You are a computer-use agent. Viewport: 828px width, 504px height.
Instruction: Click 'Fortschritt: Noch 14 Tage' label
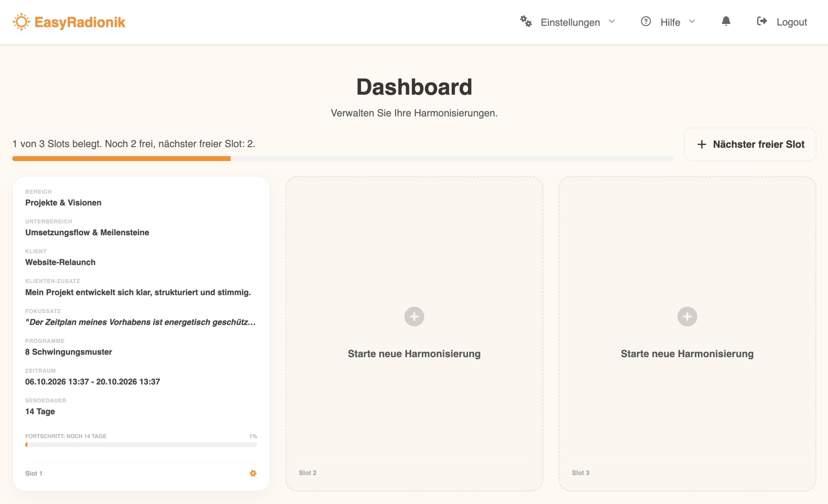point(66,436)
